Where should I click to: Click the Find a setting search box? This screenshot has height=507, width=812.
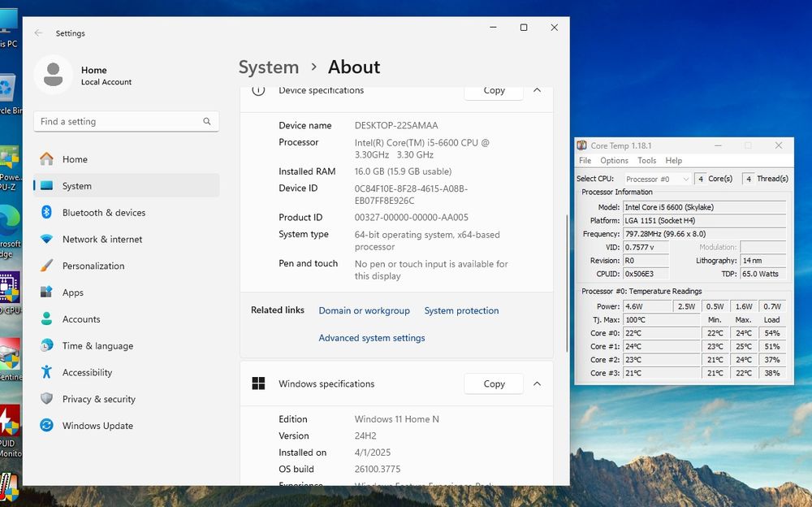(127, 121)
